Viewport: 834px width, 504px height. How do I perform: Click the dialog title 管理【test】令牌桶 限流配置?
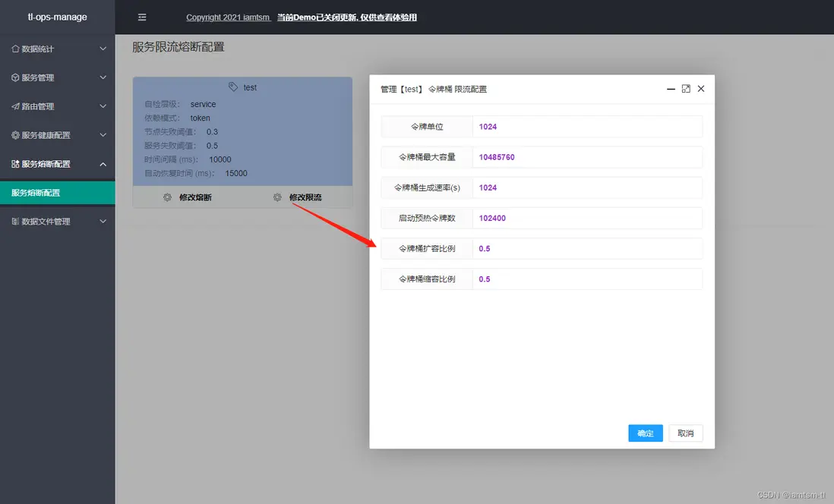(434, 90)
